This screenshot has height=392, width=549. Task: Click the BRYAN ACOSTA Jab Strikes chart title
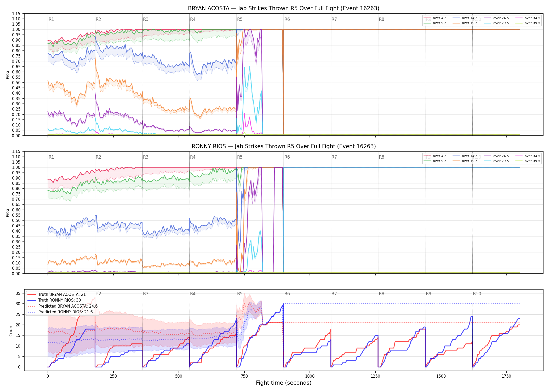point(284,8)
